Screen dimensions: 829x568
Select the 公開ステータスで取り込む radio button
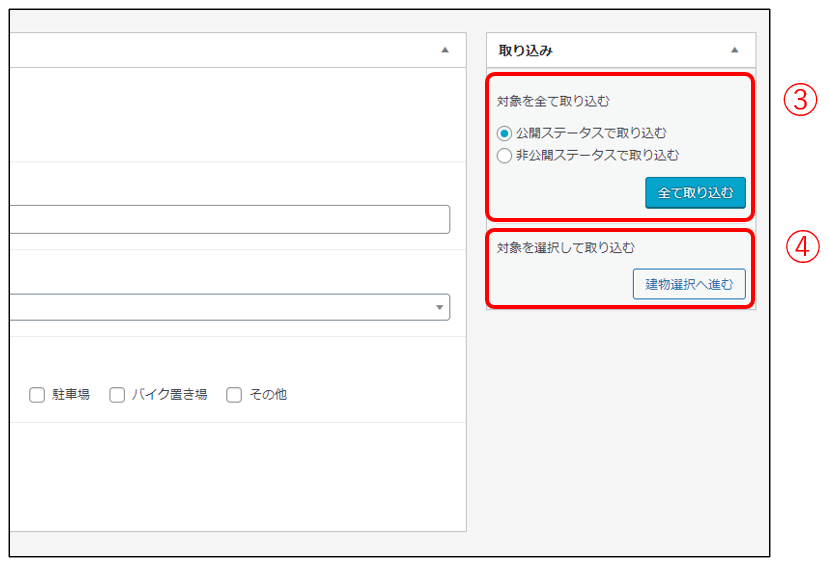(x=504, y=133)
